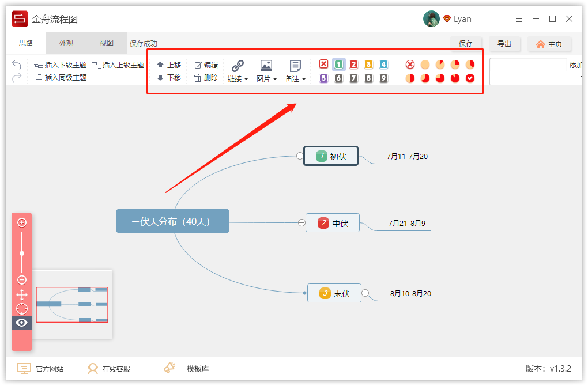Select priority 8 gray icon
588x386 pixels.
pos(368,78)
